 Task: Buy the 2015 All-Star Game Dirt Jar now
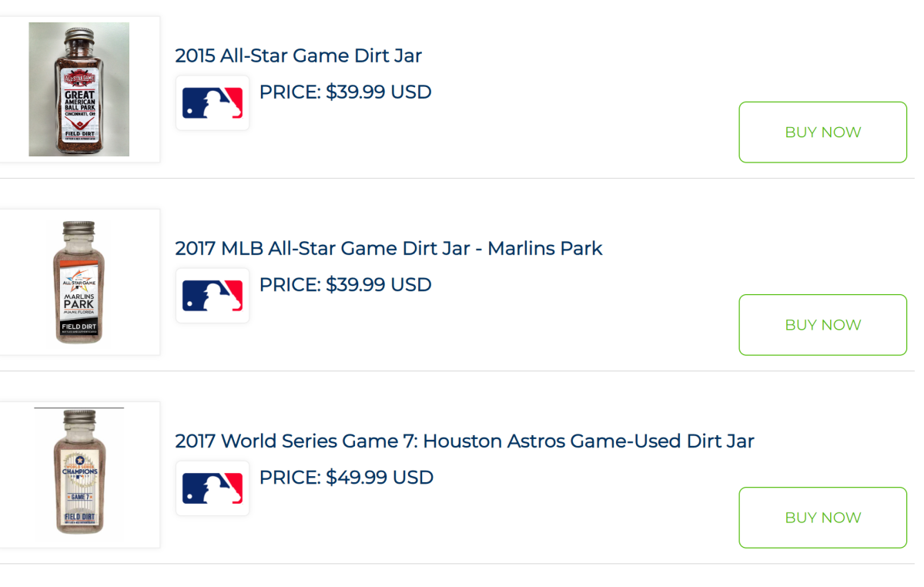(x=822, y=132)
